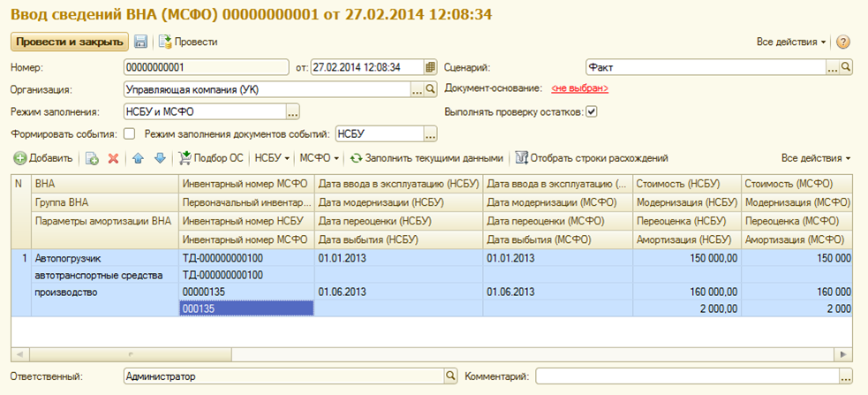Click into the Комментарий input field

click(686, 376)
